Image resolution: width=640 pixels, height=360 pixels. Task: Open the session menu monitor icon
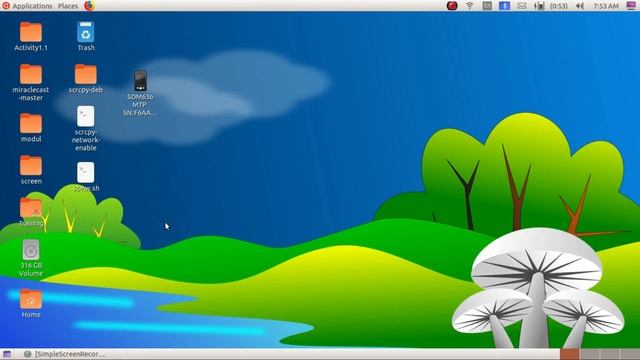click(631, 6)
